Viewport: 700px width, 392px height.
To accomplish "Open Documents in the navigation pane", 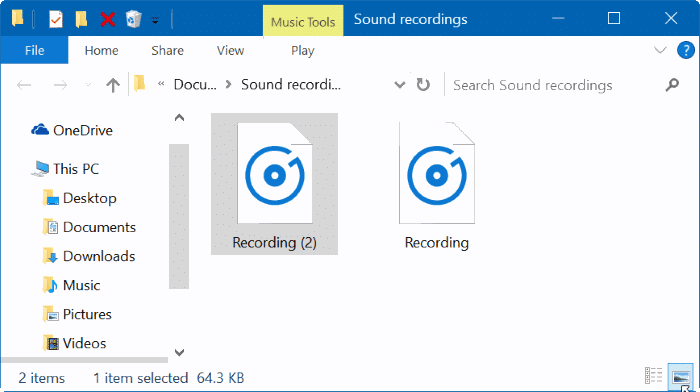I will [x=89, y=227].
